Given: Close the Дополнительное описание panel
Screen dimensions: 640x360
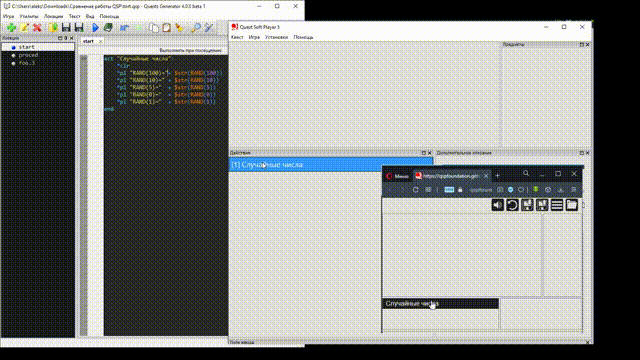Looking at the screenshot, I should coord(587,153).
